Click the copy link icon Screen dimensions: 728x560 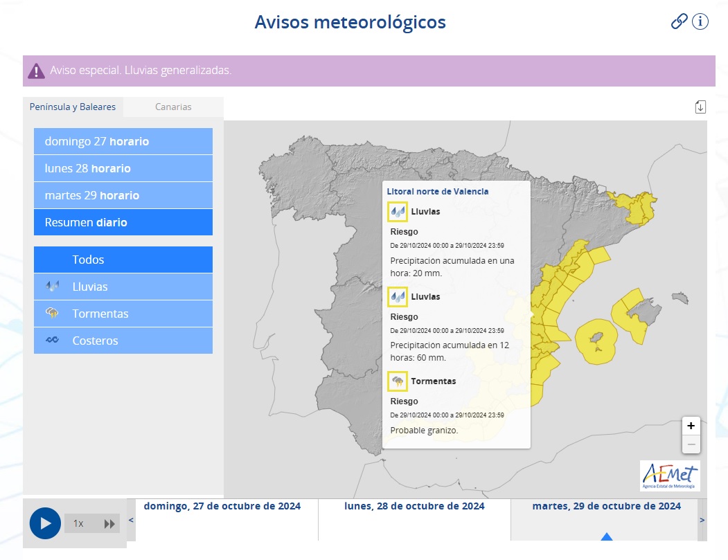click(679, 22)
